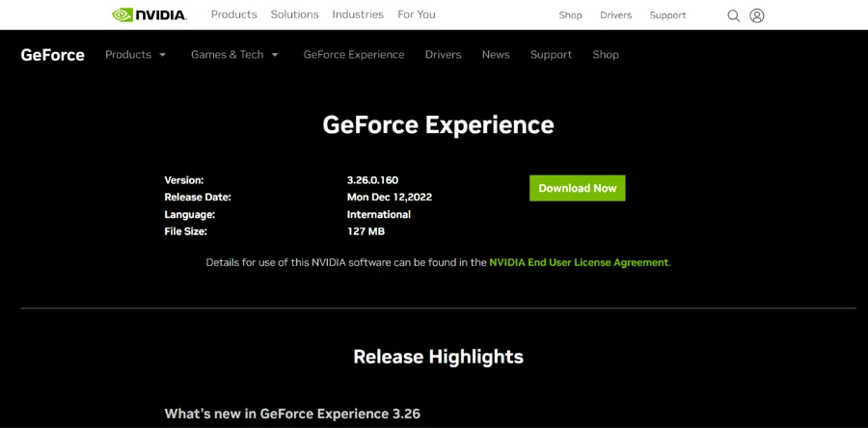Open NVIDIA End User License Agreement link

[579, 262]
